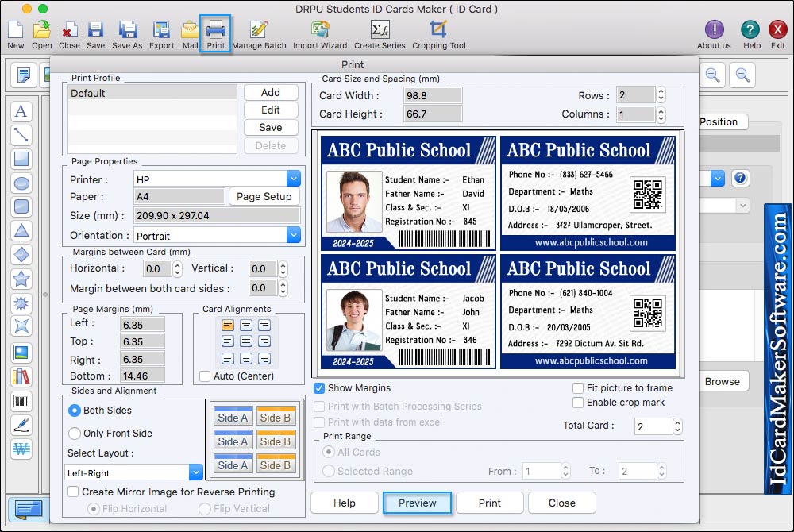Select the Star shape tool
This screenshot has width=794, height=532.
pyautogui.click(x=21, y=279)
